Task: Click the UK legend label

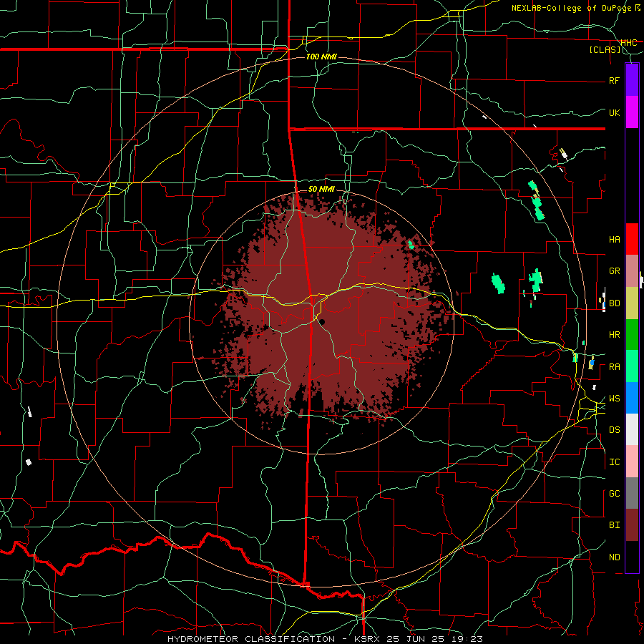Action: tap(614, 112)
